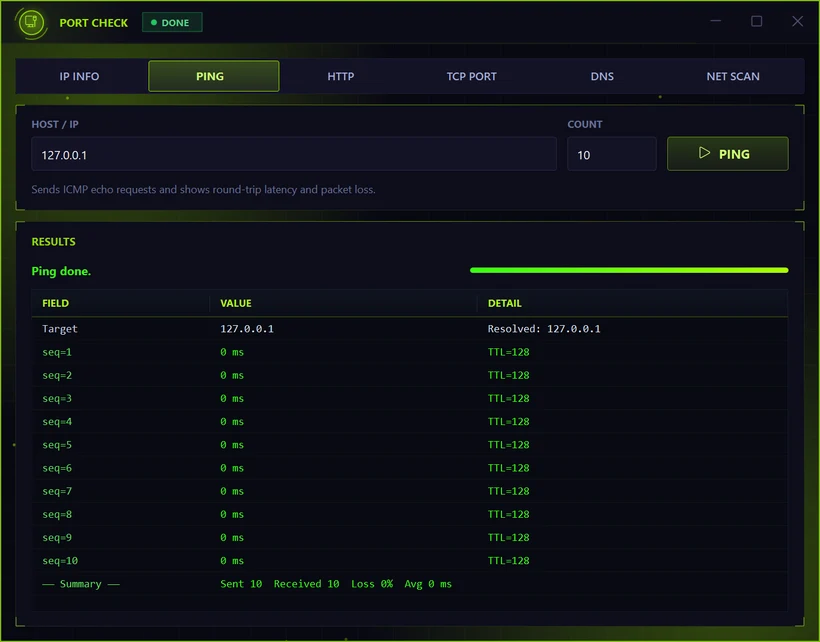Viewport: 820px width, 642px height.
Task: Select the seq=5 result row
Action: pos(409,445)
